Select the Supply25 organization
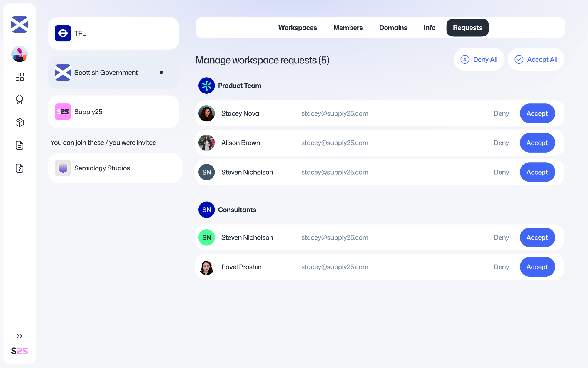 pyautogui.click(x=113, y=112)
